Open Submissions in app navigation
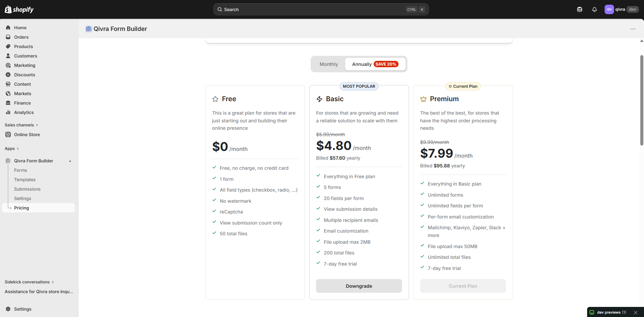The width and height of the screenshot is (644, 317). click(x=27, y=189)
